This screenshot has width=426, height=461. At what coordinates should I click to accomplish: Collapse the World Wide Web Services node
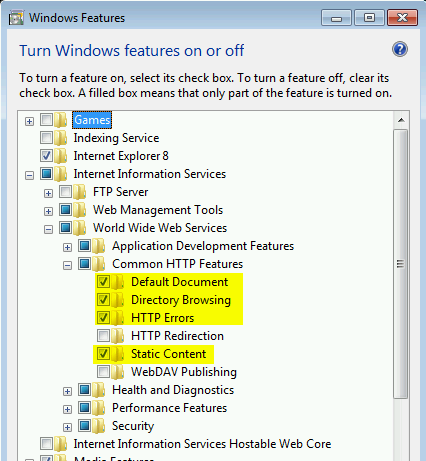pos(48,229)
